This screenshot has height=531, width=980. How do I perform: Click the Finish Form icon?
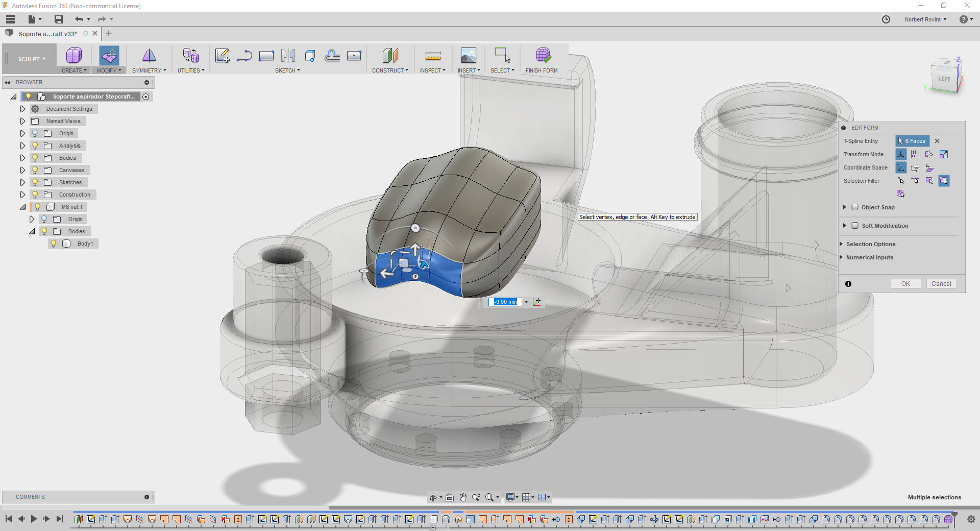[543, 55]
